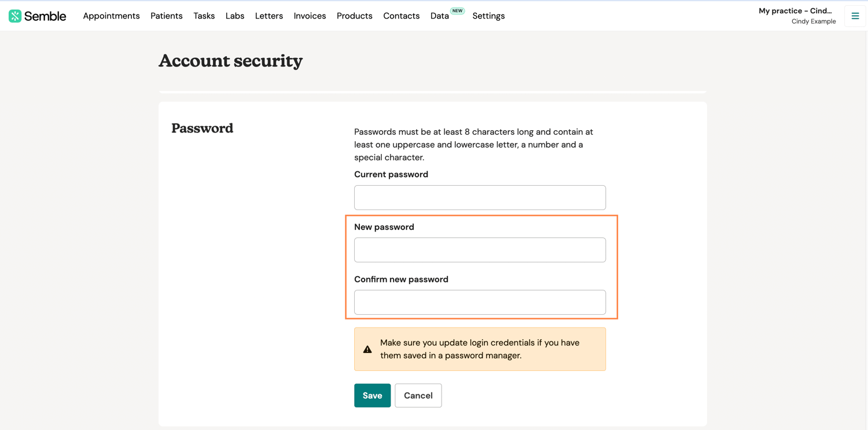Open the Patients section
This screenshot has height=430, width=868.
[x=167, y=16]
